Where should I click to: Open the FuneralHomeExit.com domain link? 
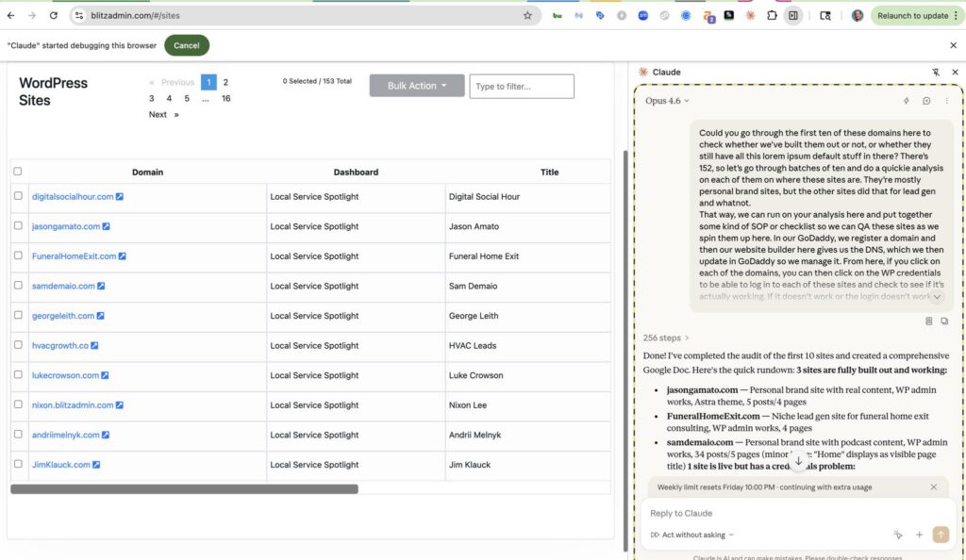pyautogui.click(x=75, y=256)
